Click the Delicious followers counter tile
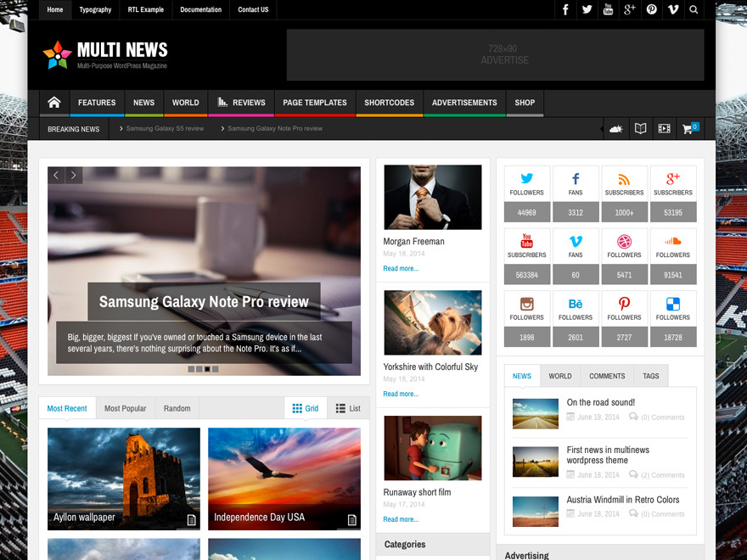The image size is (747, 560). pyautogui.click(x=673, y=318)
